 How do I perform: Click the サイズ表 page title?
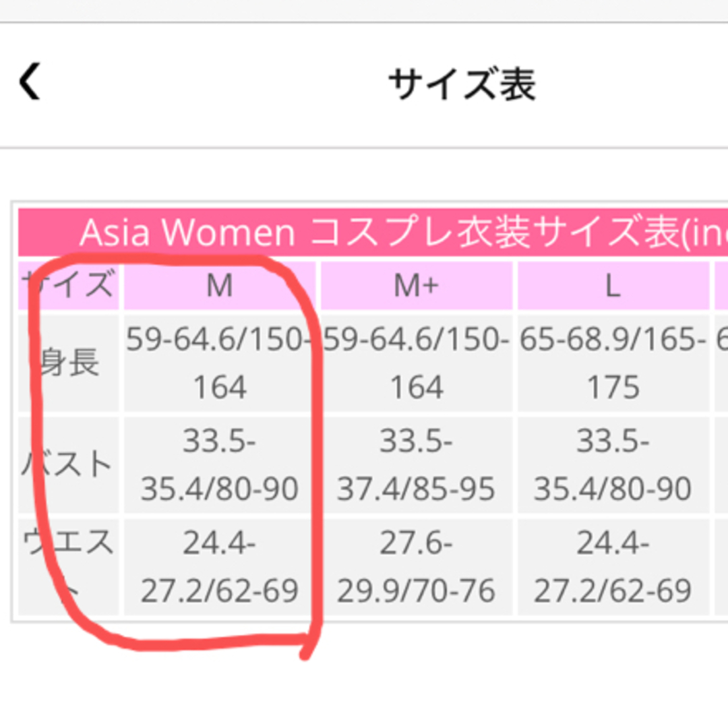point(462,85)
